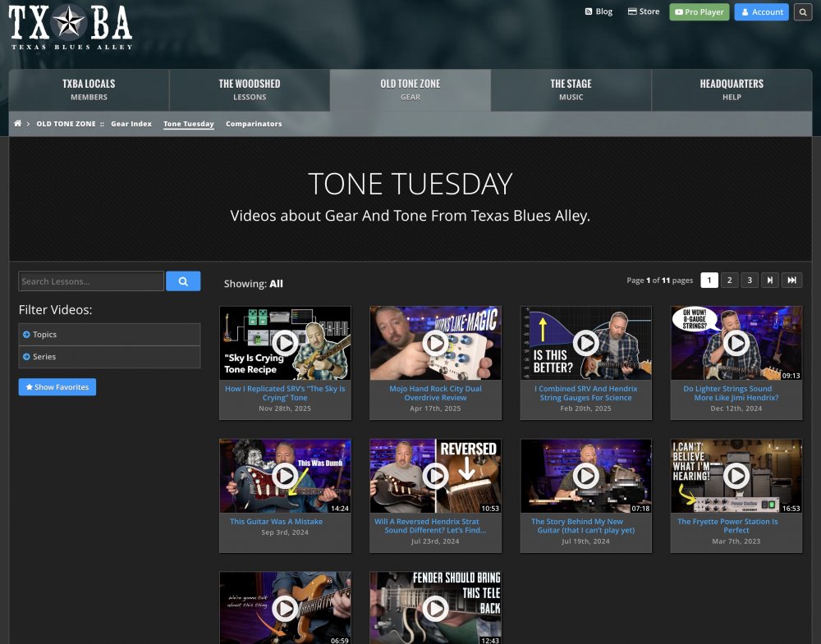The image size is (821, 644).
Task: Open the Gear Index link
Action: coord(131,124)
